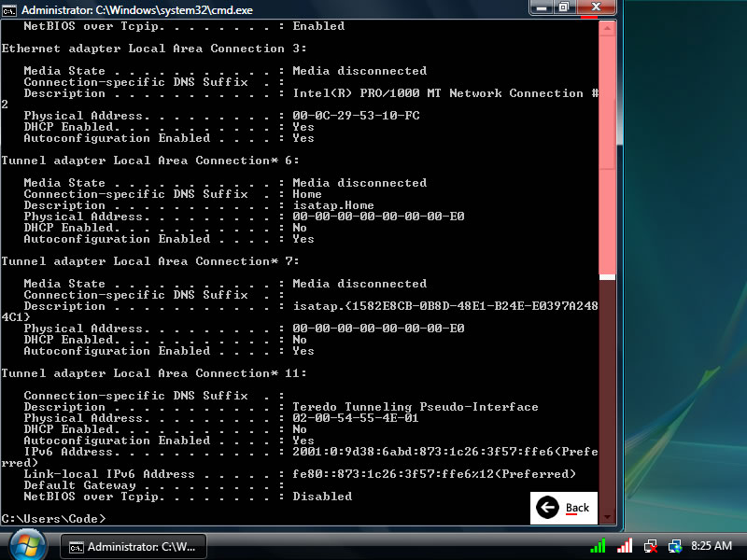The image size is (747, 560).
Task: Click 'Disabled' NetBIOS value at bottom
Action: [x=322, y=497]
